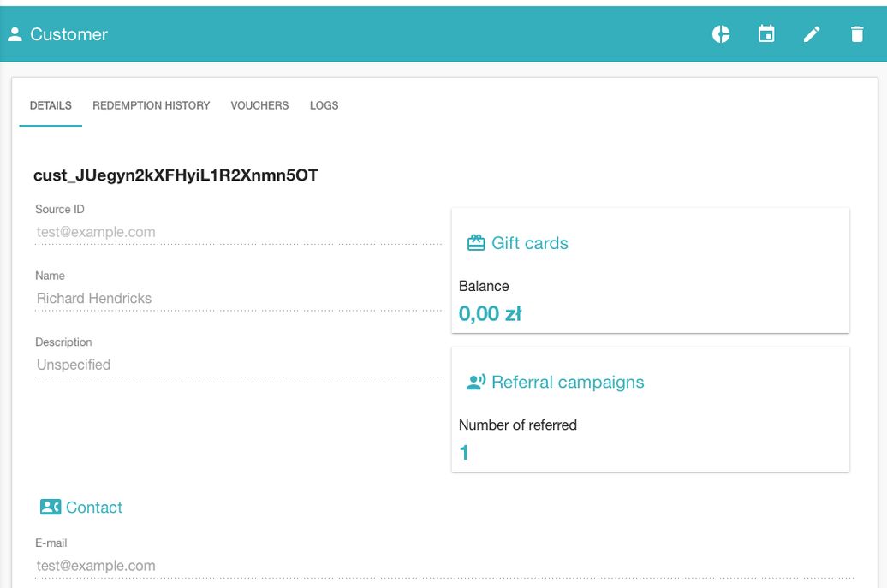Viewport: 887px width, 588px height.
Task: Delete customer using trash icon
Action: pos(857,34)
